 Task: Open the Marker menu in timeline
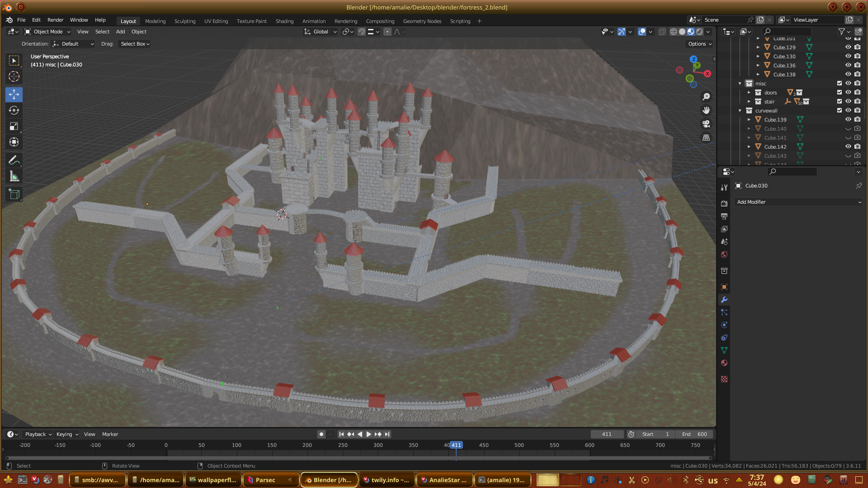pos(110,434)
